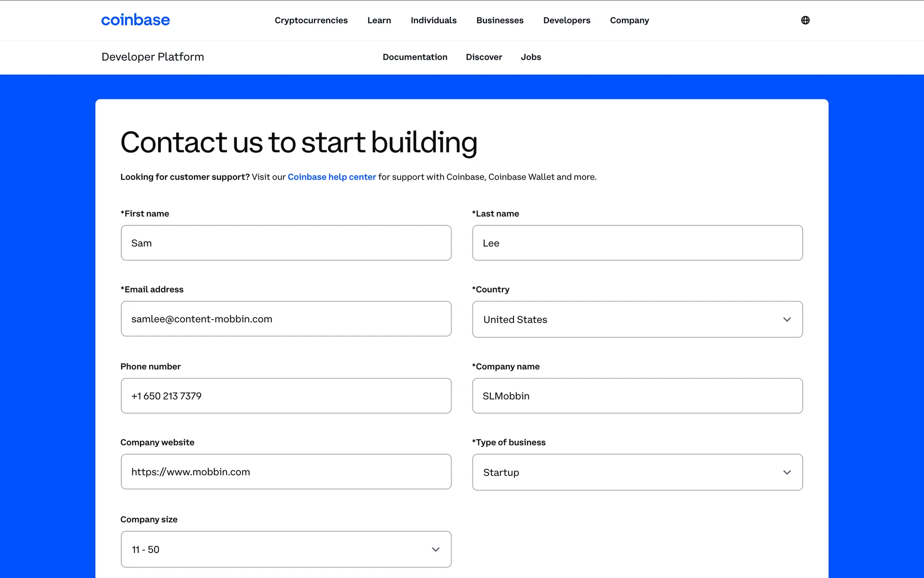Expand the Company size dropdown

coord(286,549)
